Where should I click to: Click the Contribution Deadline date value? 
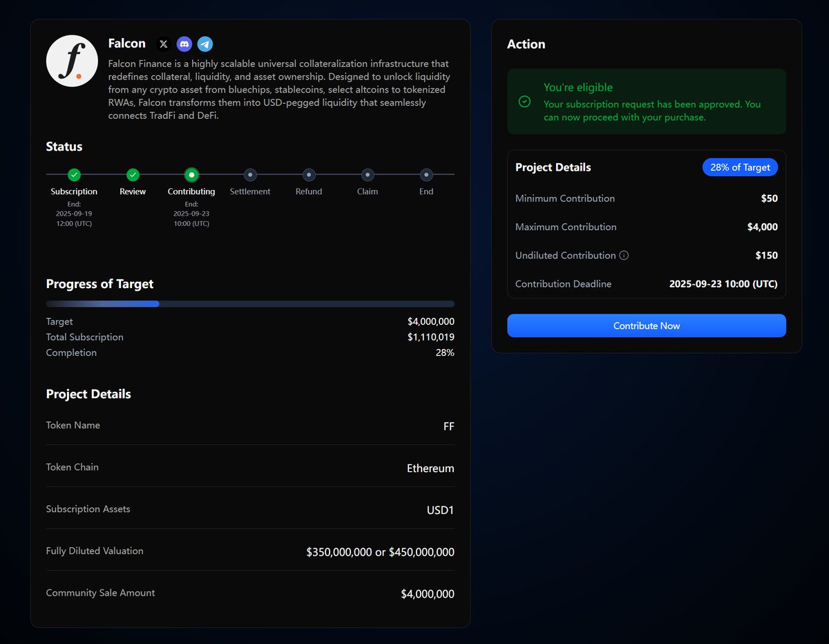tap(723, 284)
